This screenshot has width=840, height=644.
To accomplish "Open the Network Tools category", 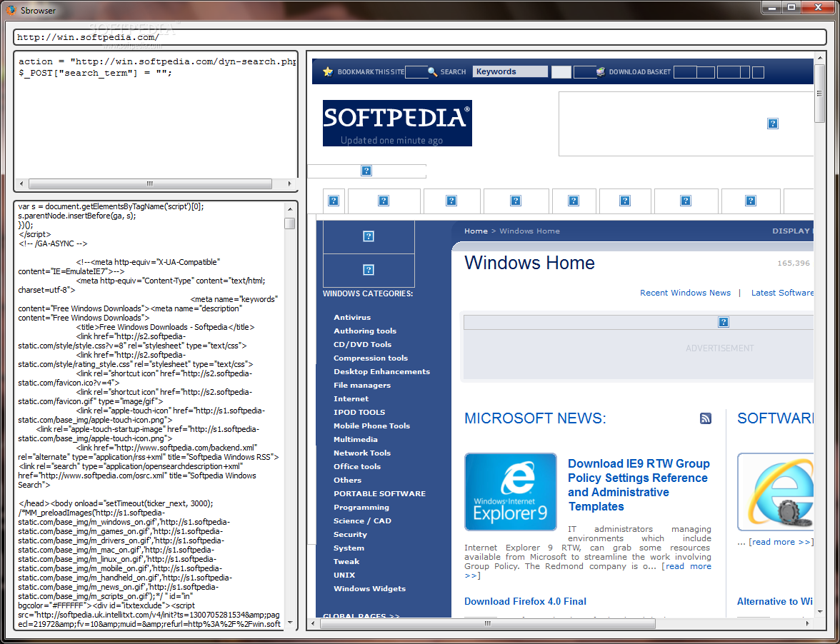I will (361, 453).
